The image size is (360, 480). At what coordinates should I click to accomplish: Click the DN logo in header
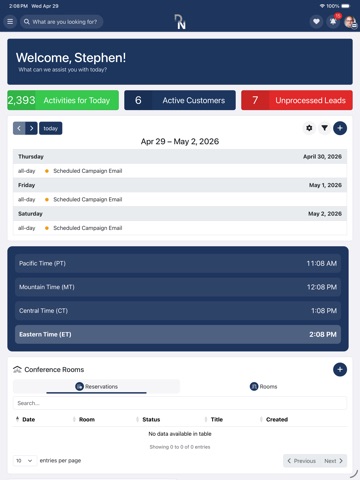tap(180, 22)
